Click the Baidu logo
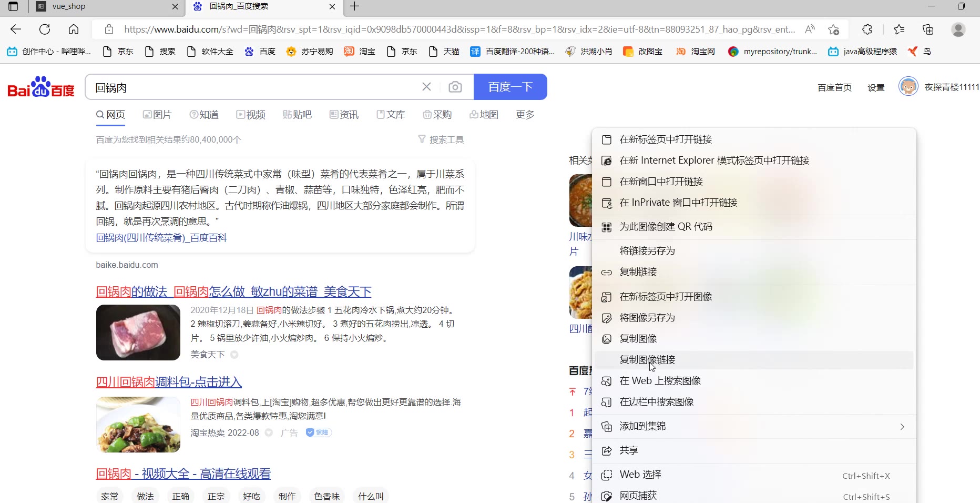This screenshot has height=503, width=980. pos(41,87)
